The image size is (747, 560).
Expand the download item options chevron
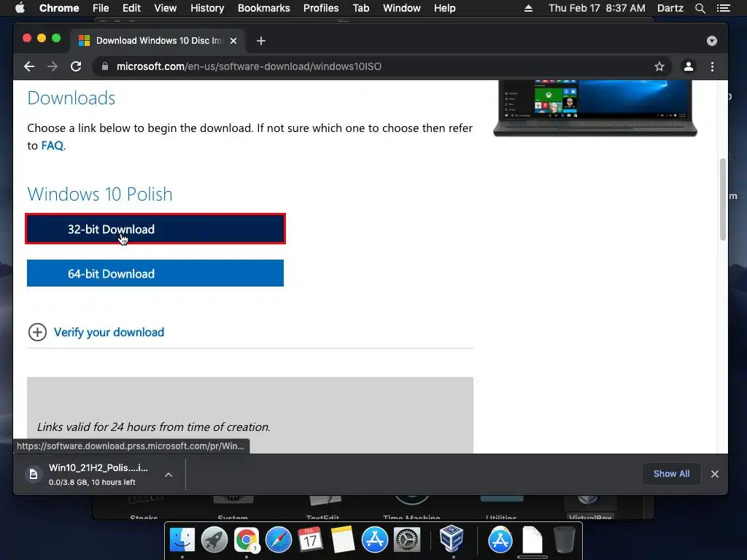[x=169, y=475]
